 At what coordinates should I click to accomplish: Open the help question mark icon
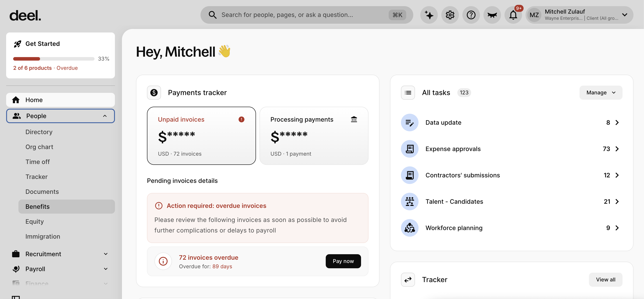(x=471, y=15)
